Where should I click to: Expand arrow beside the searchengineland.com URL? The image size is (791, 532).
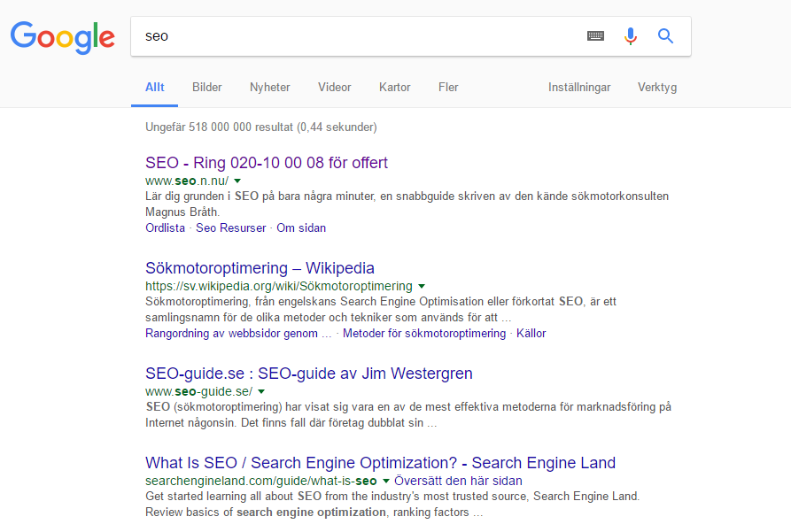point(386,481)
